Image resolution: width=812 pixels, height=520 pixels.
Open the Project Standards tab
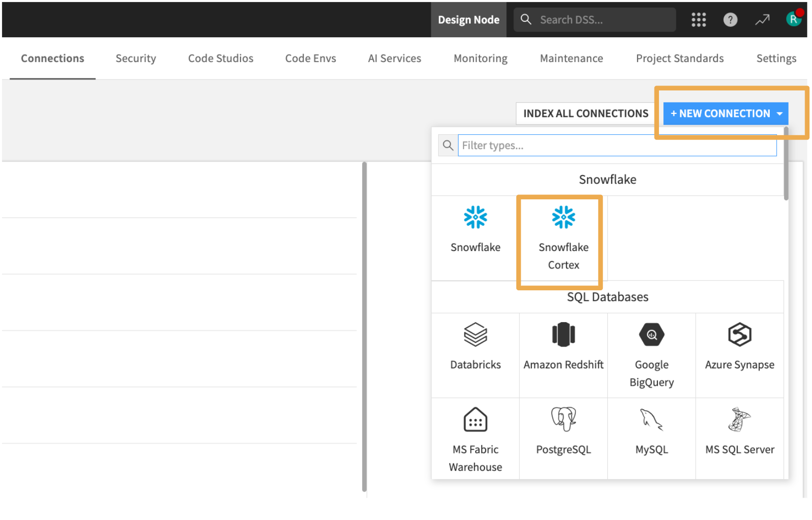[x=680, y=58]
